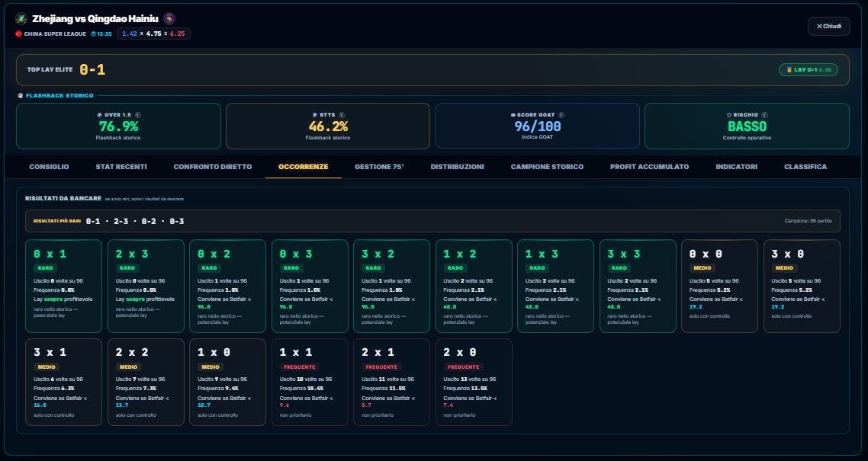868x461 pixels.
Task: Select the BTTS 46.2% card
Action: point(328,126)
